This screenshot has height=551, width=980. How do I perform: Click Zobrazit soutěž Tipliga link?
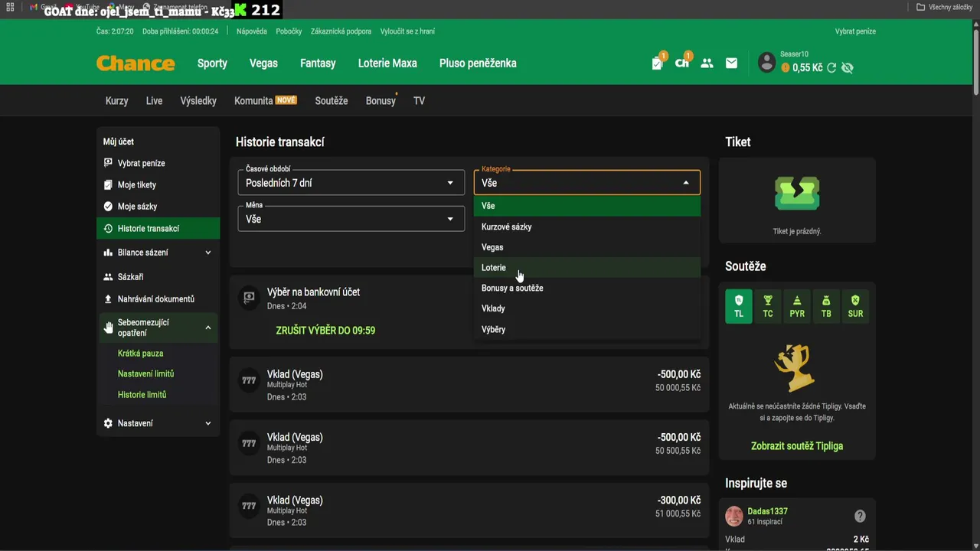(x=797, y=446)
